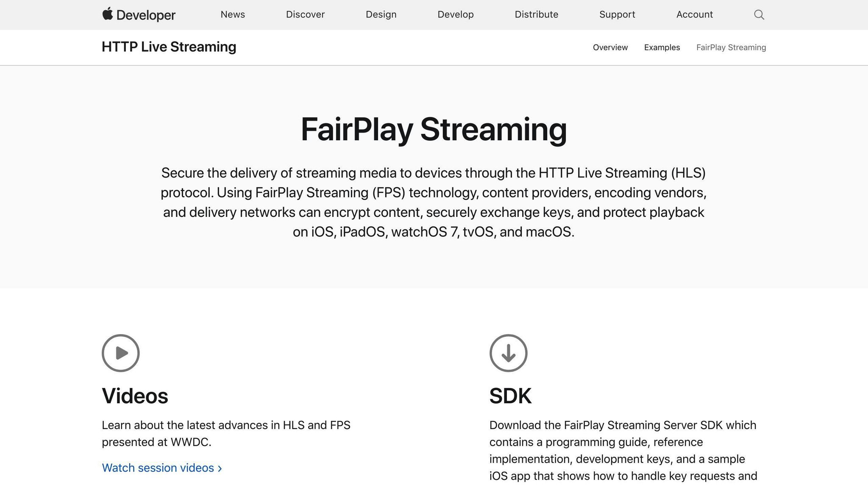The width and height of the screenshot is (868, 488).
Task: Open the Support menu item
Action: pyautogui.click(x=617, y=14)
